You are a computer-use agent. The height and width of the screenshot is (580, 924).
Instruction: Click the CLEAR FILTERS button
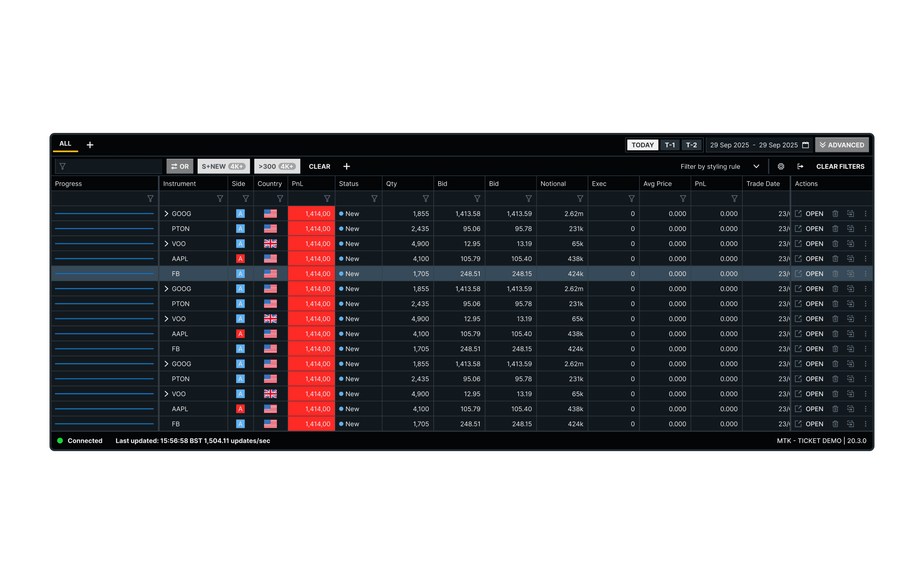840,166
